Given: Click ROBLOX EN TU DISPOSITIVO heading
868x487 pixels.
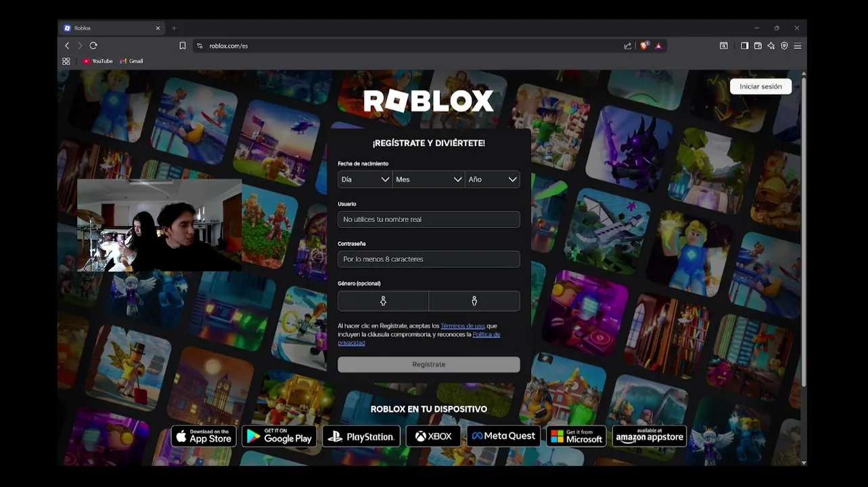Looking at the screenshot, I should click(x=429, y=409).
